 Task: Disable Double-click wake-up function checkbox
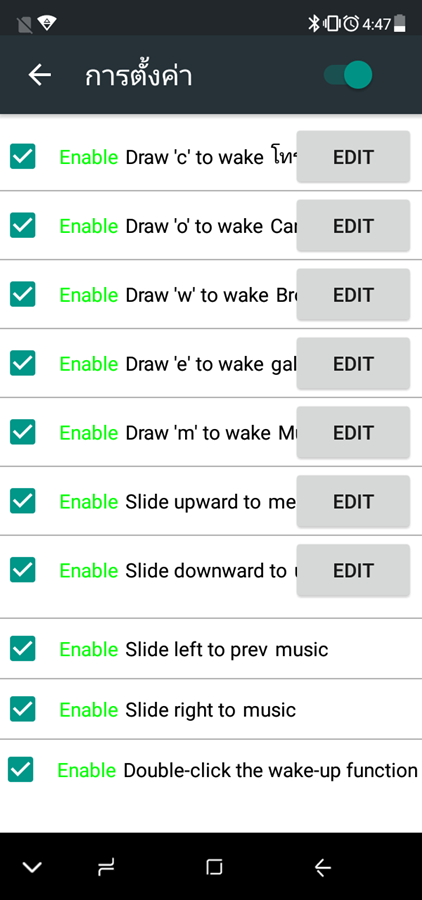click(21, 769)
